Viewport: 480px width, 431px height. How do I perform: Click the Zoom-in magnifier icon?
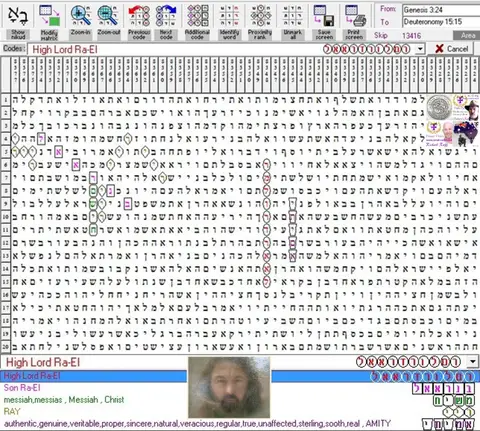80,15
